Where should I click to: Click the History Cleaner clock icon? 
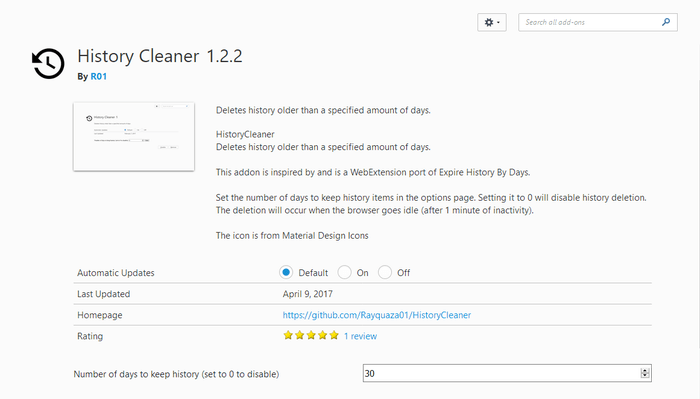[48, 63]
